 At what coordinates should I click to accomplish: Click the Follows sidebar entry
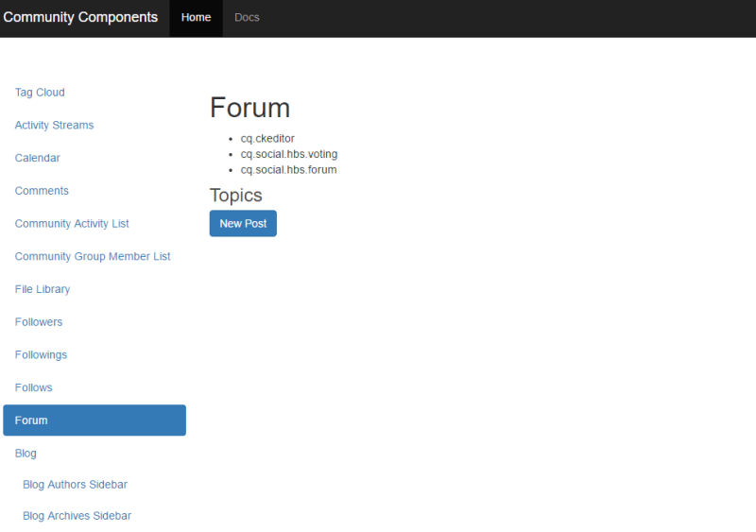click(x=33, y=387)
